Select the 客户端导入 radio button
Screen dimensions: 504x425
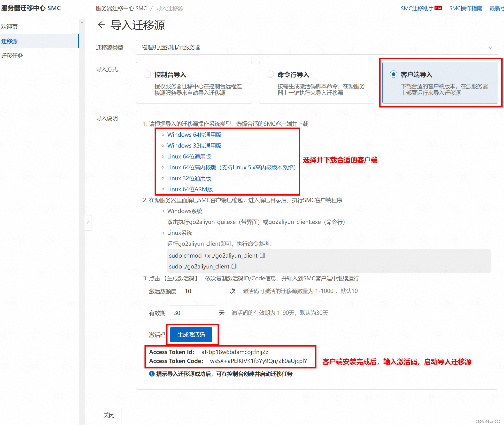[393, 74]
